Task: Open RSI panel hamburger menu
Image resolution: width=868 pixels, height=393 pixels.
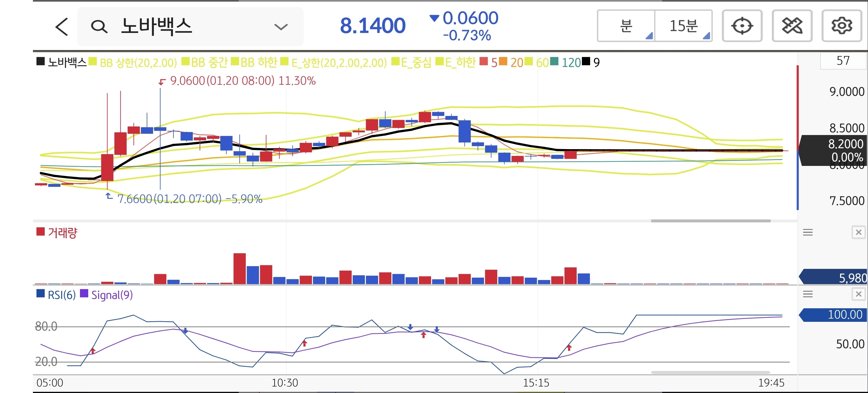Action: pos(808,294)
